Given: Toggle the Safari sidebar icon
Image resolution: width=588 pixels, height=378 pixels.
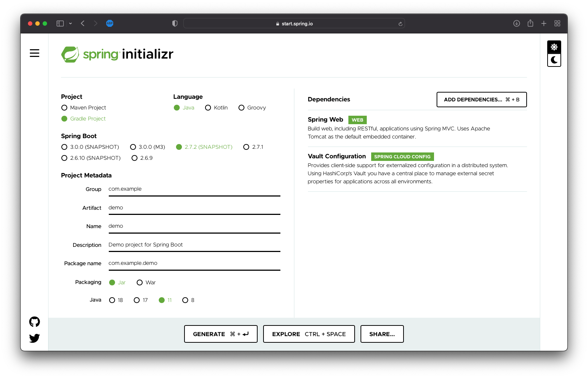Looking at the screenshot, I should pyautogui.click(x=60, y=24).
